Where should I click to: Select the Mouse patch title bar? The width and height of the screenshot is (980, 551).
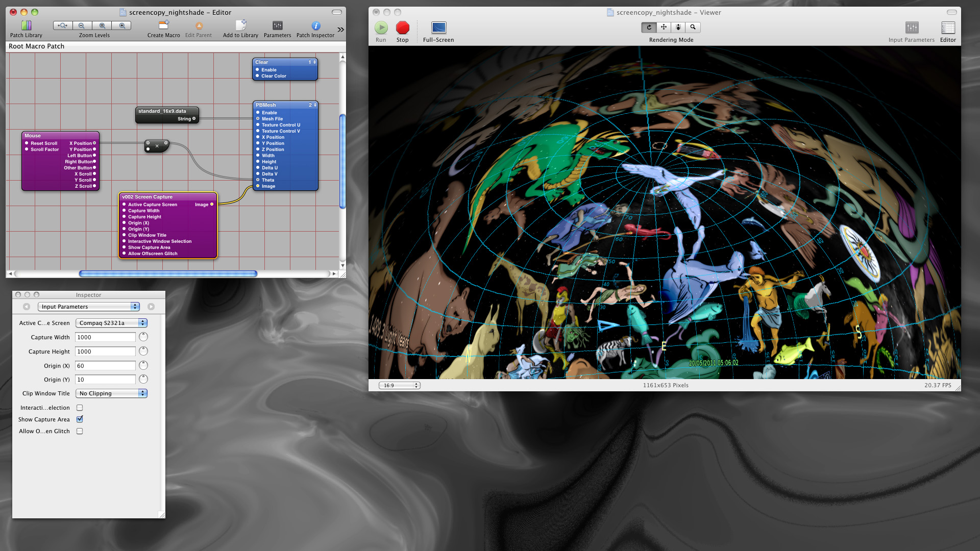pyautogui.click(x=60, y=136)
